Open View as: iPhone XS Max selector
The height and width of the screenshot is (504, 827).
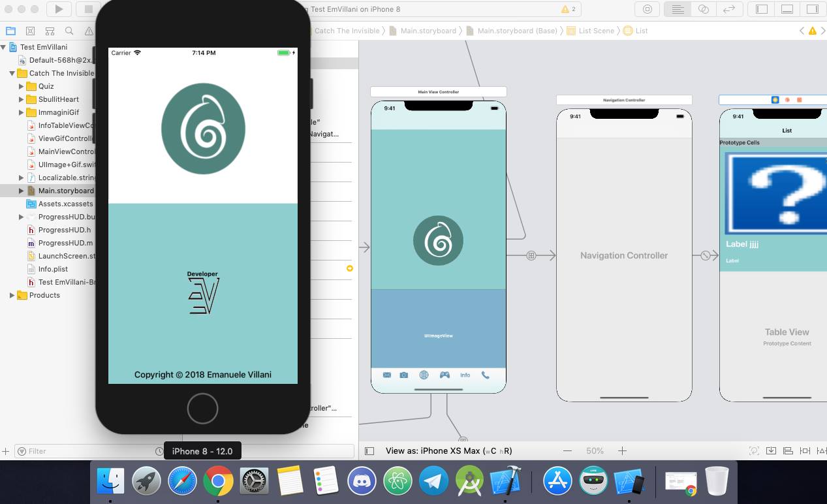click(x=449, y=450)
